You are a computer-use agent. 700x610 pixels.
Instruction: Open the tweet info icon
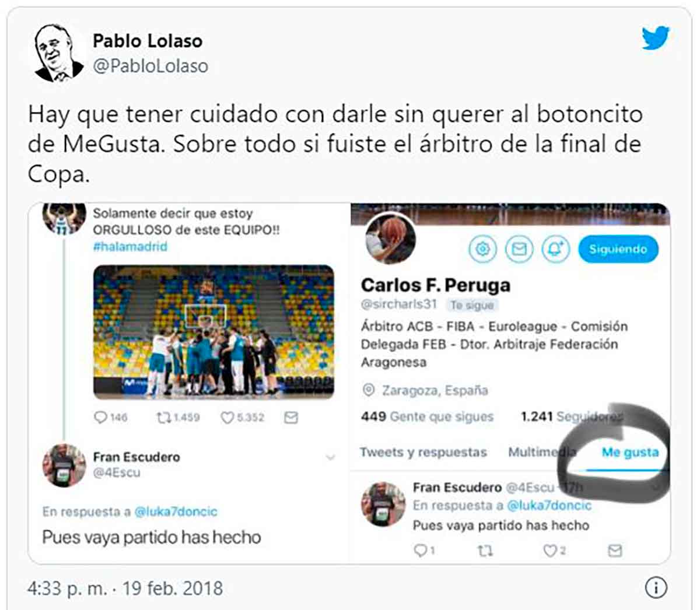point(656,587)
